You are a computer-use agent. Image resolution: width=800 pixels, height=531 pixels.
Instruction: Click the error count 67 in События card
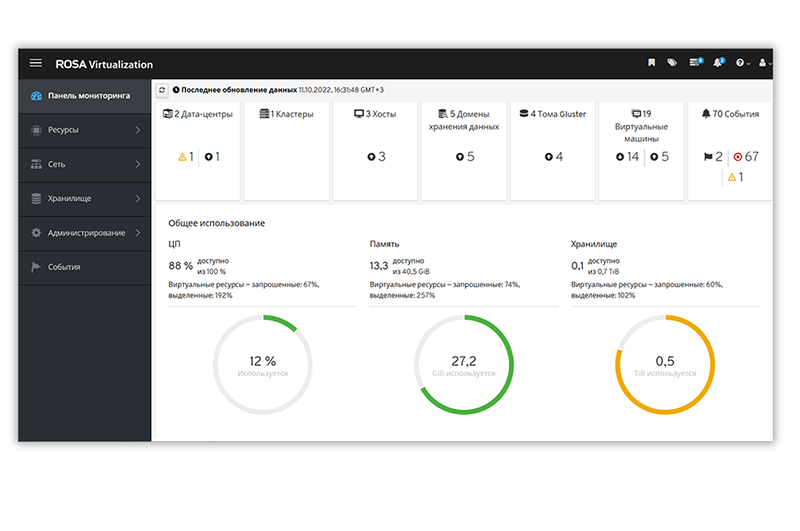pyautogui.click(x=745, y=157)
